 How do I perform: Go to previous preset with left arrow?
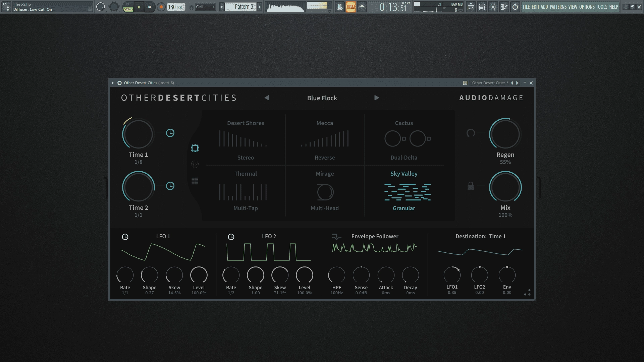(x=267, y=98)
